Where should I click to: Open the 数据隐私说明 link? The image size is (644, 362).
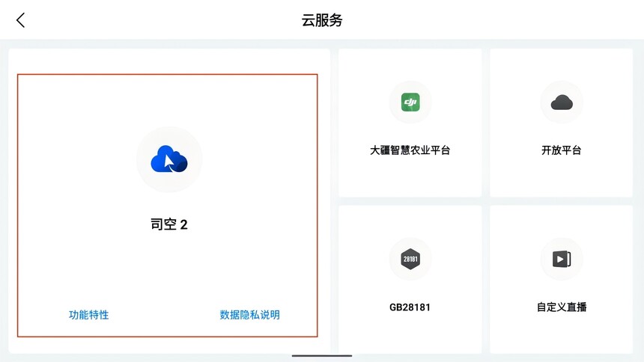tap(249, 315)
